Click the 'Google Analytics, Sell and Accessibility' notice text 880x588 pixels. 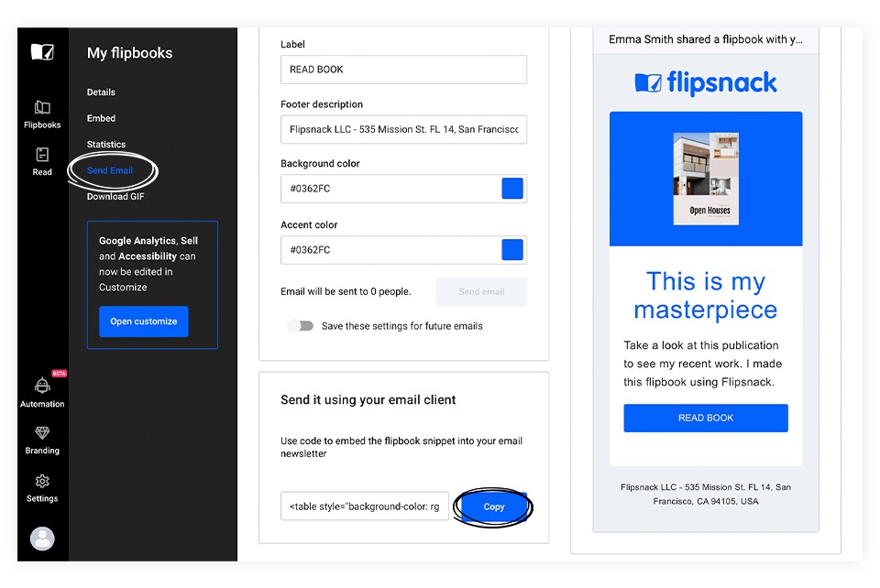148,264
